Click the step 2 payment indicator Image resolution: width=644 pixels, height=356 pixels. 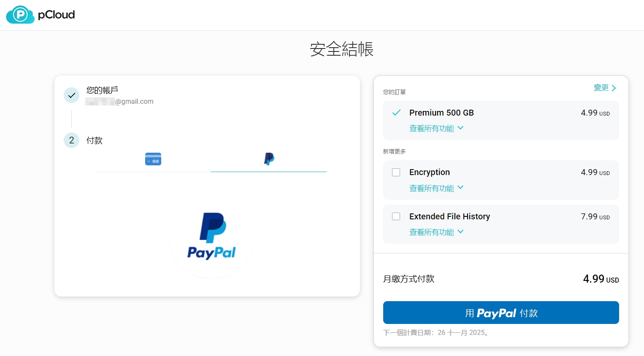click(x=71, y=140)
